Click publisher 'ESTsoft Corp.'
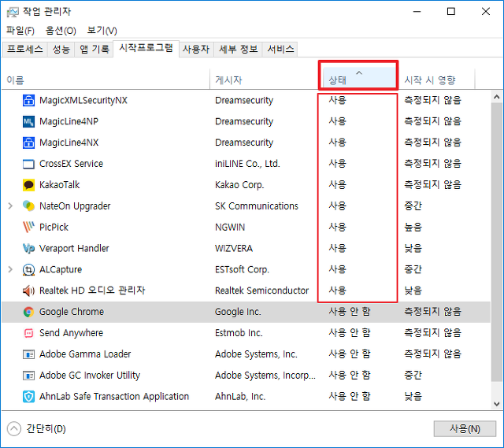Viewport: 504px width, 448px height. click(x=242, y=269)
